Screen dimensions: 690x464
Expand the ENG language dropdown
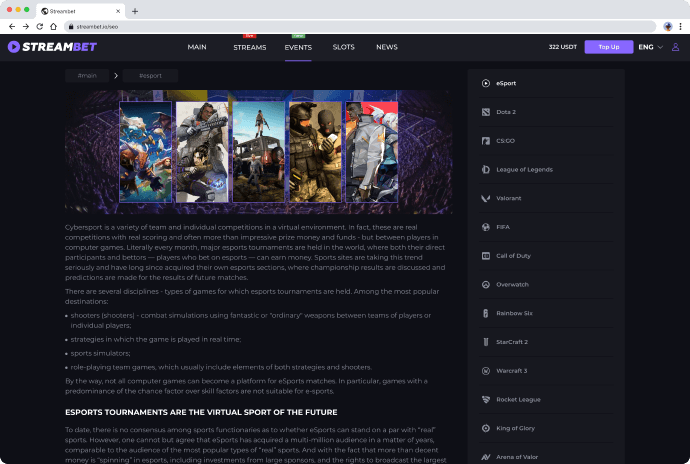[x=650, y=47]
